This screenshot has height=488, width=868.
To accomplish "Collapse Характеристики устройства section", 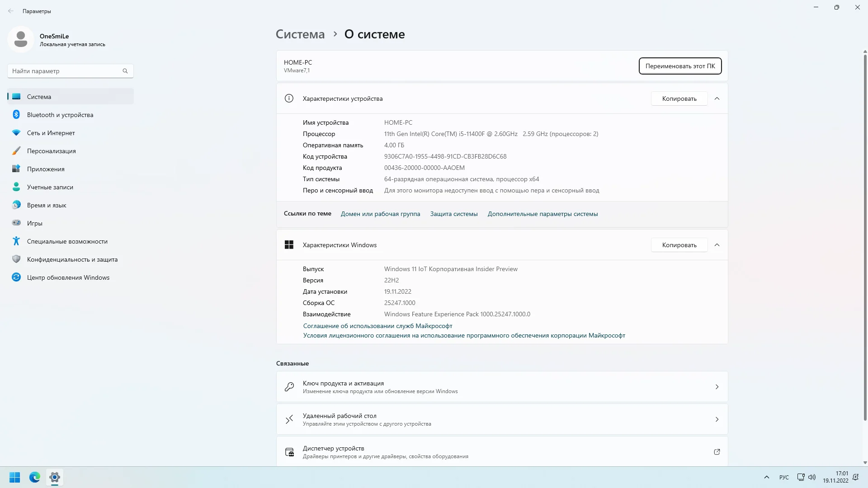I will (717, 99).
